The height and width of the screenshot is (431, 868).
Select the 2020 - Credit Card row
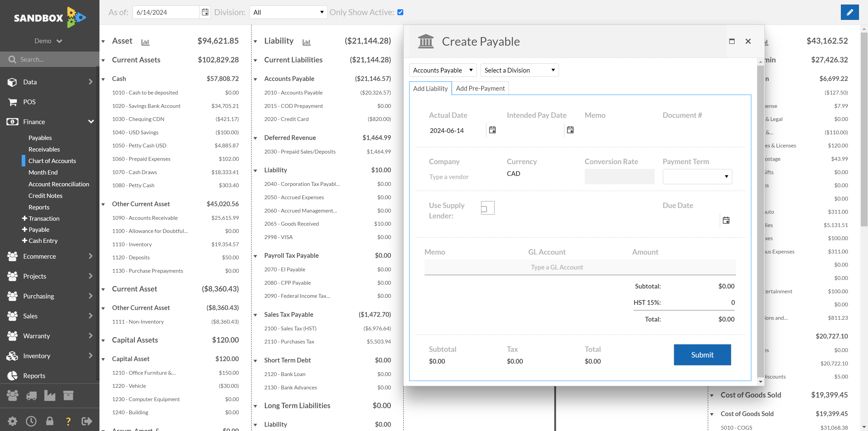pyautogui.click(x=327, y=119)
